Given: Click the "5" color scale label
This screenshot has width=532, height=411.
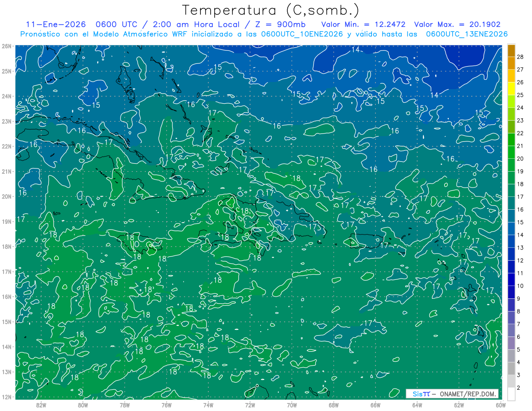Looking at the screenshot, I should pos(519,349).
